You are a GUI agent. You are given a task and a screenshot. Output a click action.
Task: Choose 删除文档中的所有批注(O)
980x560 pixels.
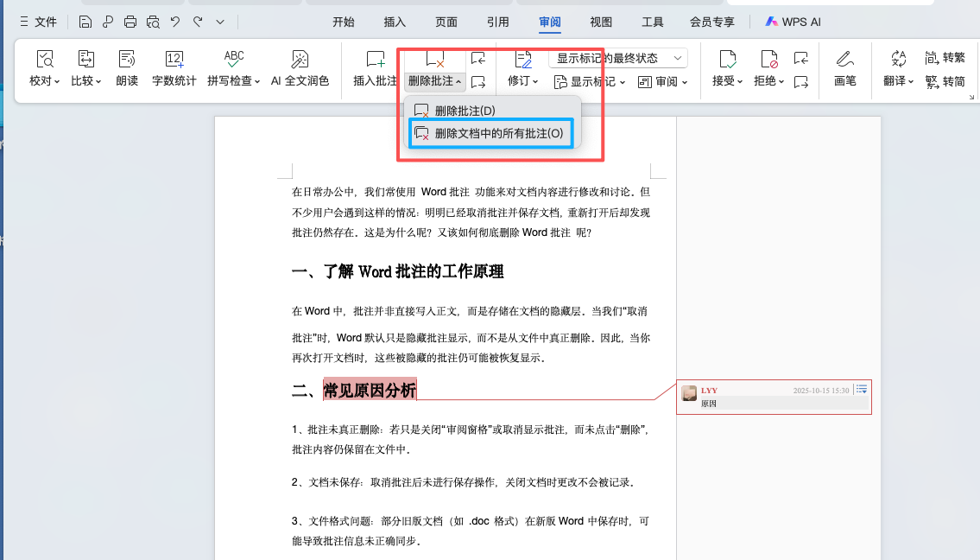pyautogui.click(x=490, y=133)
